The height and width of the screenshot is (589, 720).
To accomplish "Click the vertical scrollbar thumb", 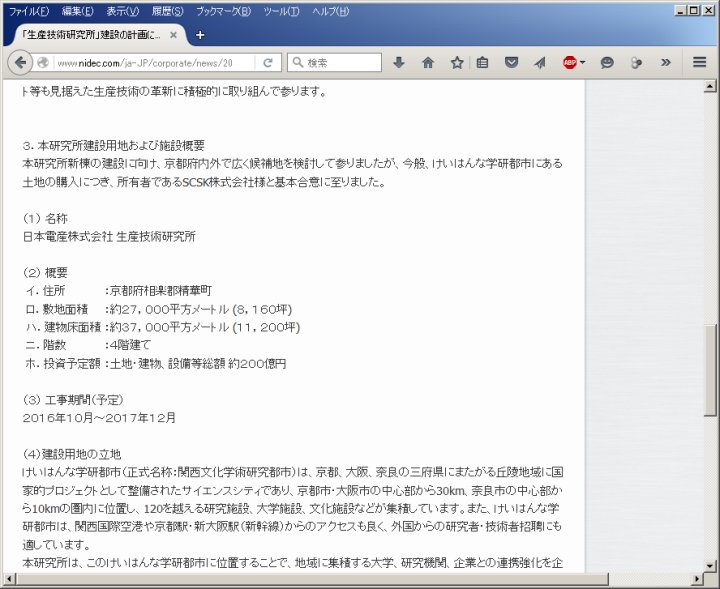I will pos(711,369).
